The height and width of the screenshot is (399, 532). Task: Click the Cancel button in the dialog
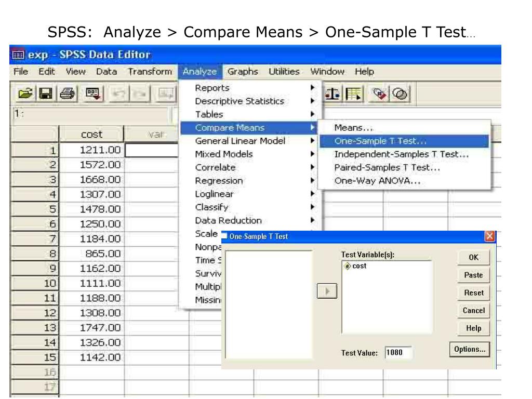[474, 310]
